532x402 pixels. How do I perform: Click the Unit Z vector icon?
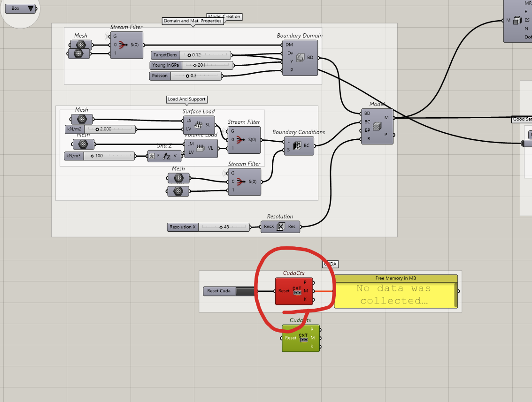167,156
